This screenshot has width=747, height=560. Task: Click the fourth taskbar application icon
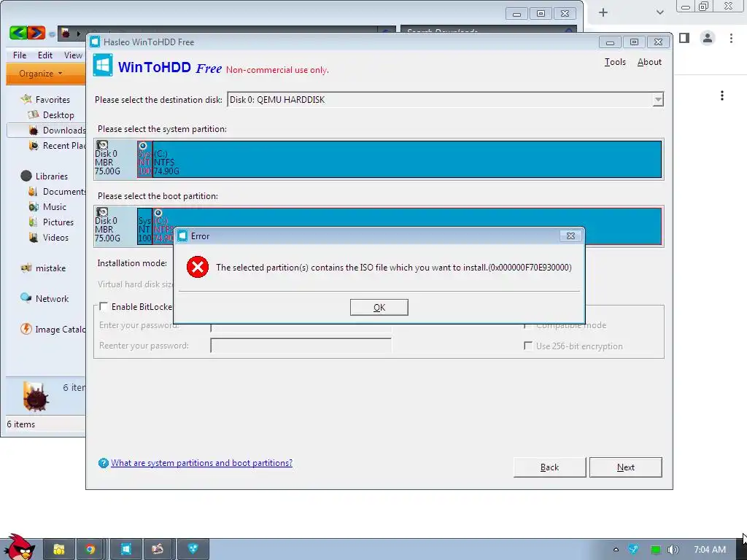pyautogui.click(x=158, y=550)
